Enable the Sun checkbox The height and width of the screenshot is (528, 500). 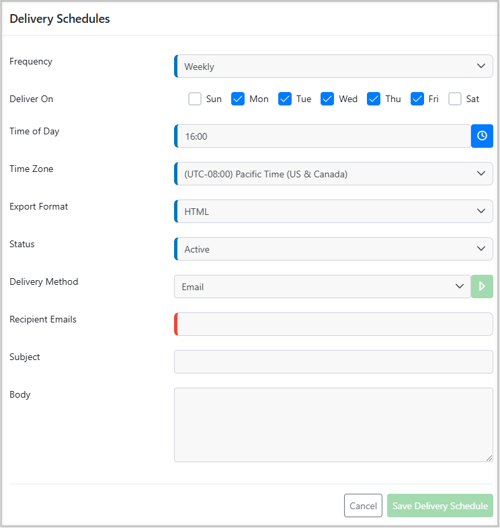[195, 99]
